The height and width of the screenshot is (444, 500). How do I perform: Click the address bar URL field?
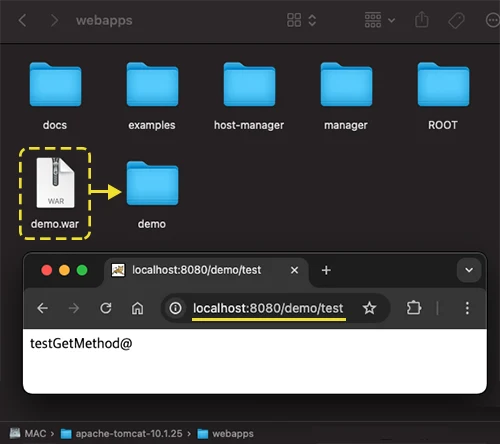275,308
